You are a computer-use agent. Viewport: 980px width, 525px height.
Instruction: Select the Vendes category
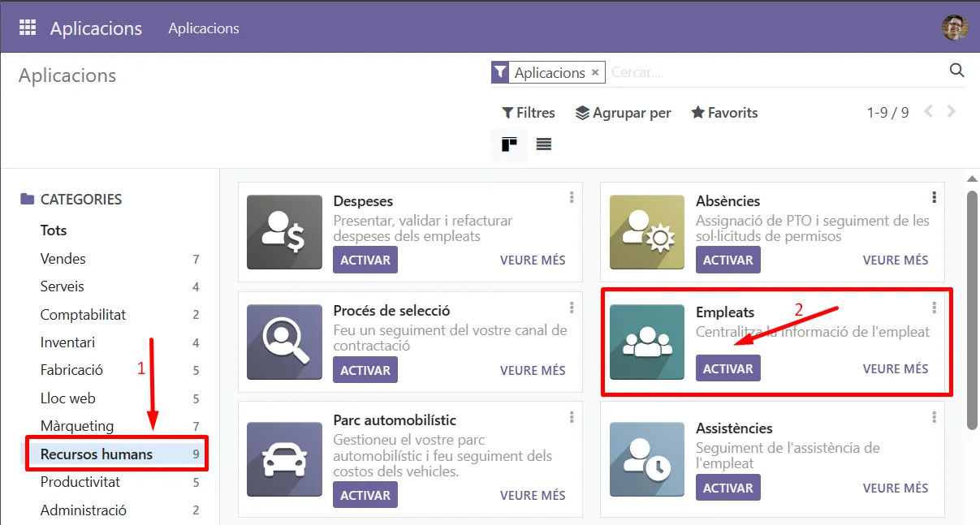click(x=63, y=259)
